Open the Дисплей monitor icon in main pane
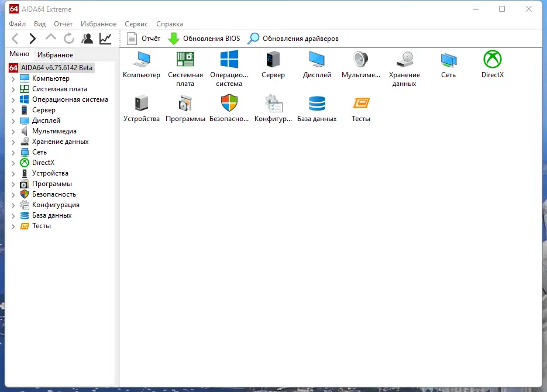 [316, 60]
